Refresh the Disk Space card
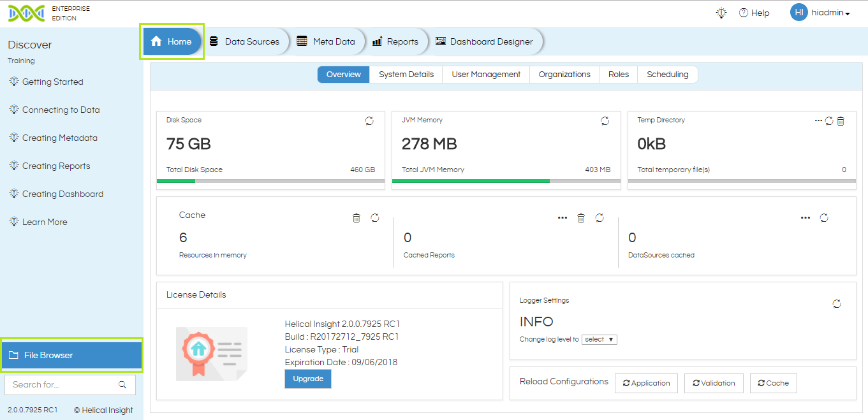868x420 pixels. [369, 121]
